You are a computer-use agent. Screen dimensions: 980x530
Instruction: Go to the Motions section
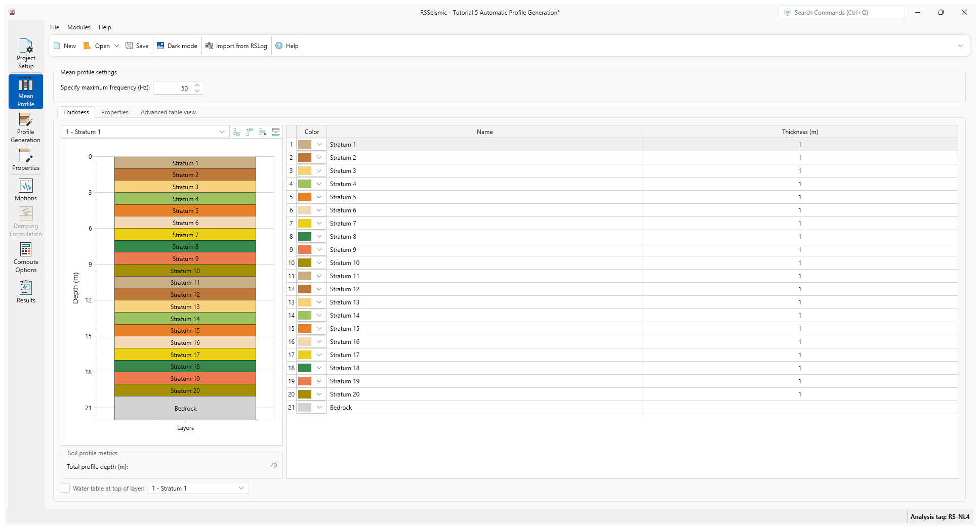click(x=26, y=190)
